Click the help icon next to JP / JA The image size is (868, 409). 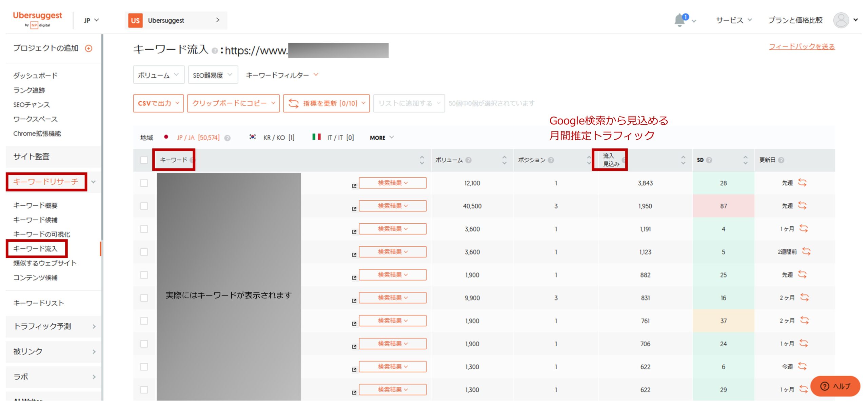(x=228, y=138)
